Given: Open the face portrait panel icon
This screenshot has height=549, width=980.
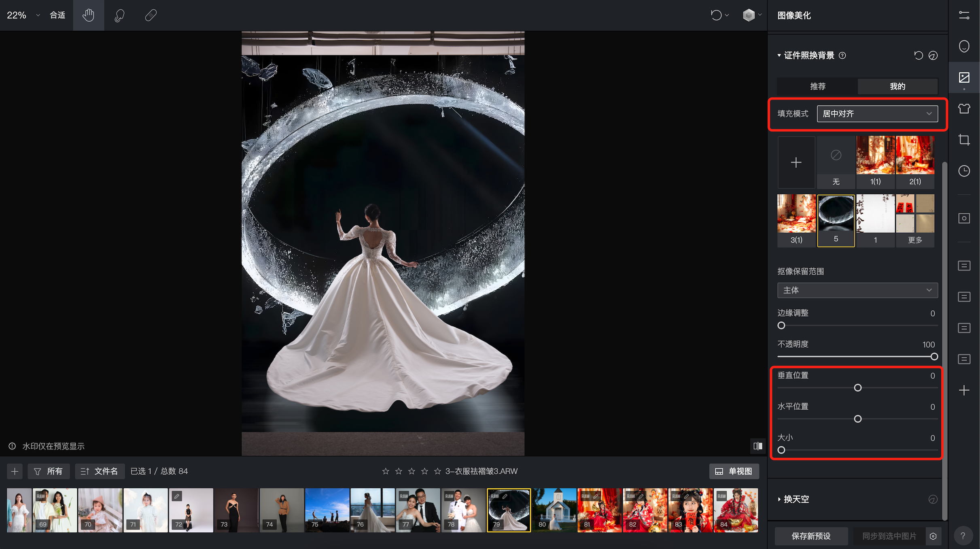Looking at the screenshot, I should [964, 46].
